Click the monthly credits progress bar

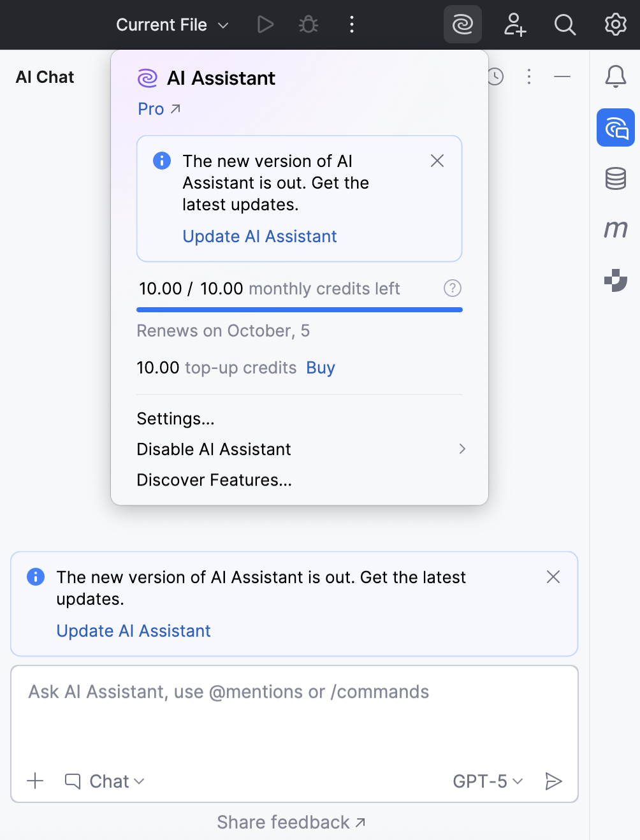(x=299, y=309)
